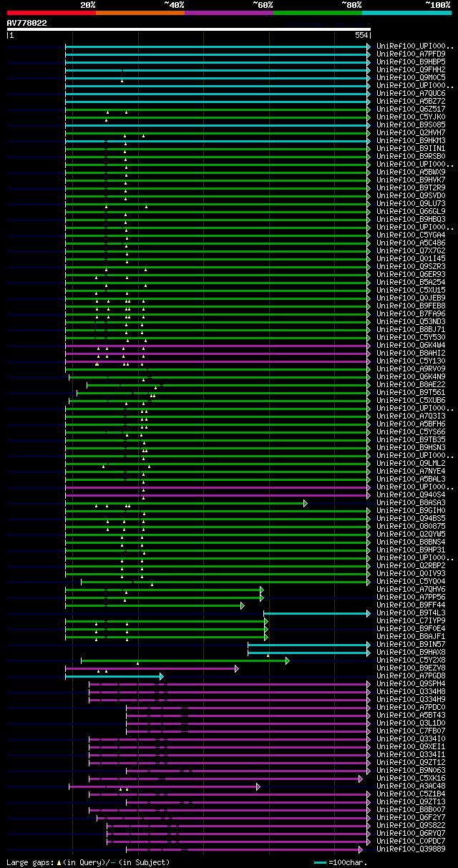Select the UniRef100_B5A254 label

point(411,282)
